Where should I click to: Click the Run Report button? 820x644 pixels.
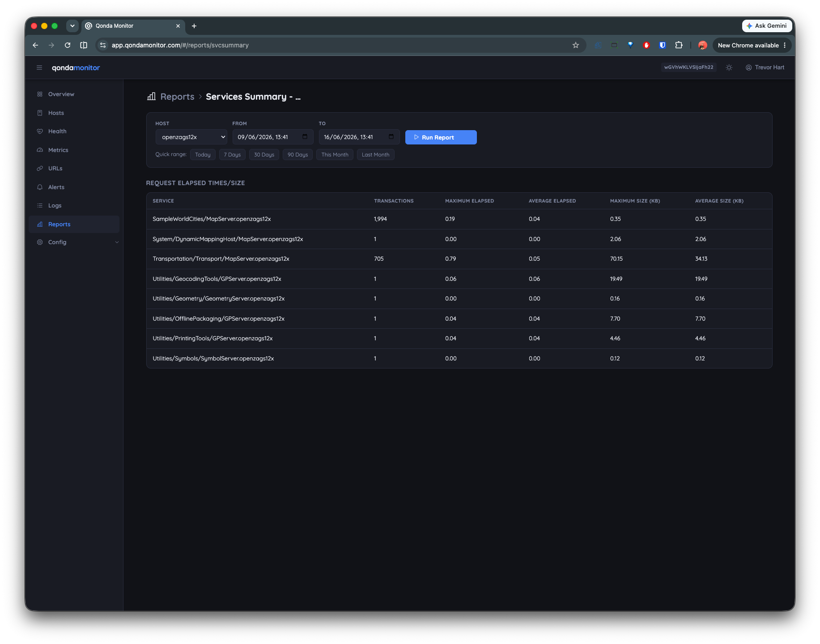[x=441, y=137]
